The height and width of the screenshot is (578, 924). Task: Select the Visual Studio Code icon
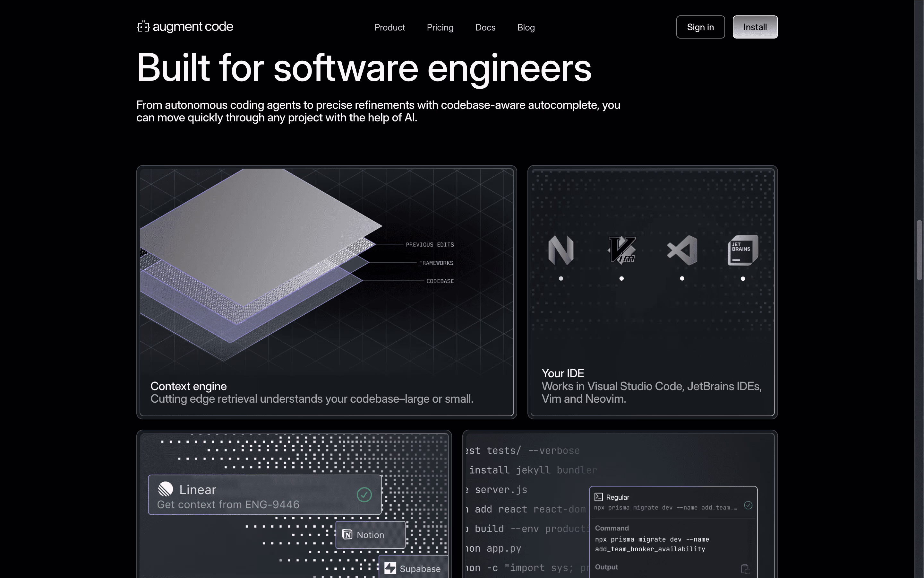click(x=682, y=250)
